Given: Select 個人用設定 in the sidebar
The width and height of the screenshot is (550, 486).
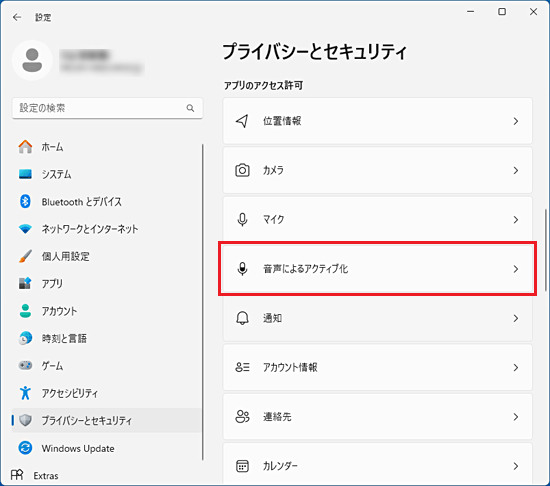Looking at the screenshot, I should [x=106, y=256].
